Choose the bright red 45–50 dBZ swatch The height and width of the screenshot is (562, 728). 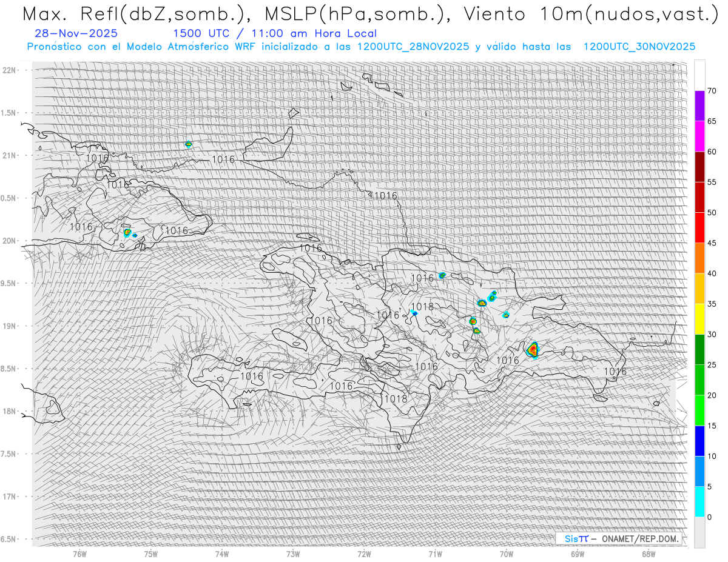coord(699,227)
